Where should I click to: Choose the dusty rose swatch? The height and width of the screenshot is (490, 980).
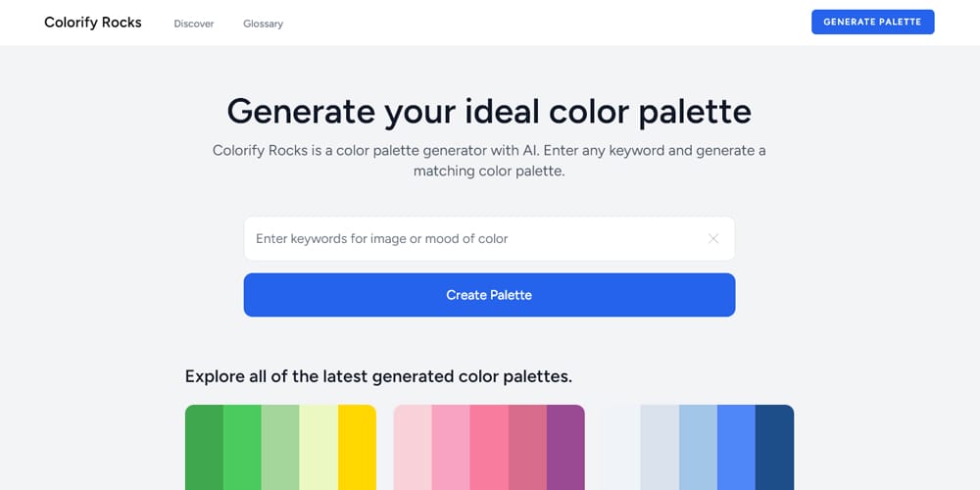pos(527,448)
